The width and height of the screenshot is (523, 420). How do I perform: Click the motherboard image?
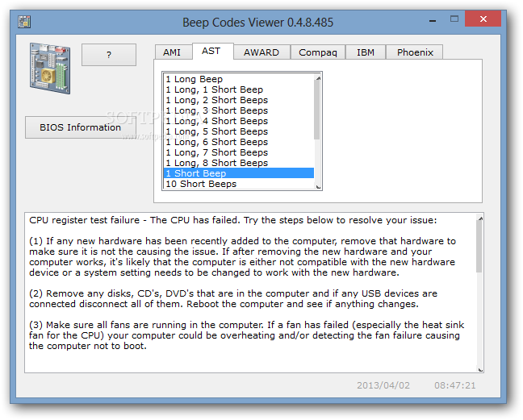[50, 68]
